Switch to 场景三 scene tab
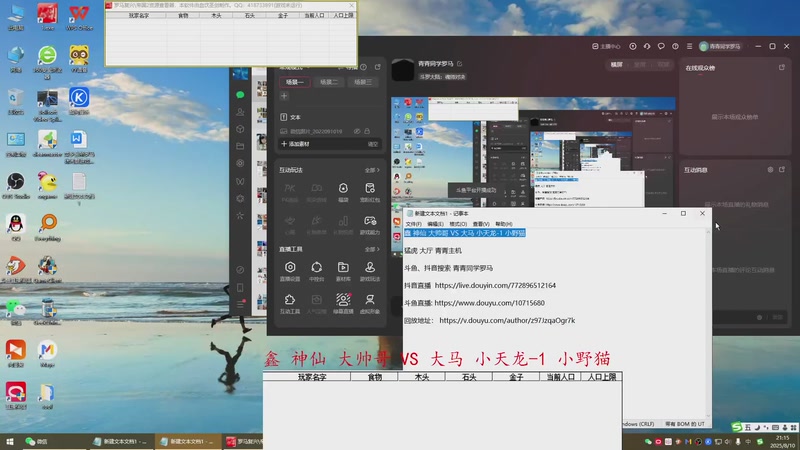This screenshot has width=800, height=450. (x=363, y=82)
